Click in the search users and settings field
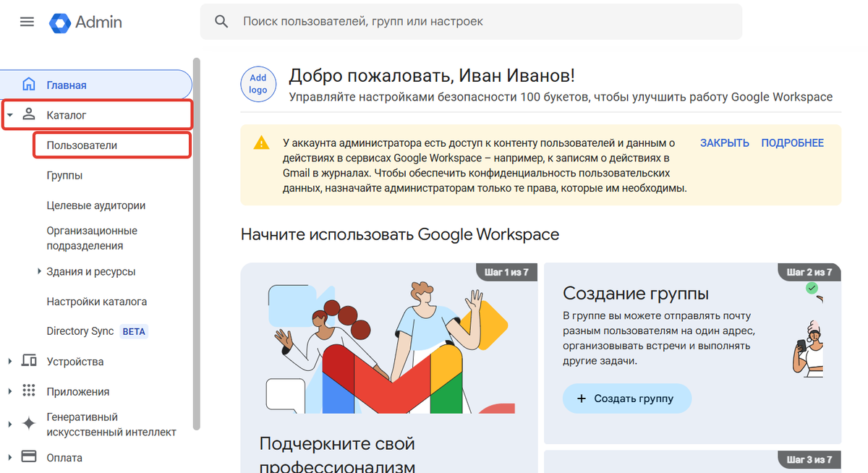 (471, 22)
